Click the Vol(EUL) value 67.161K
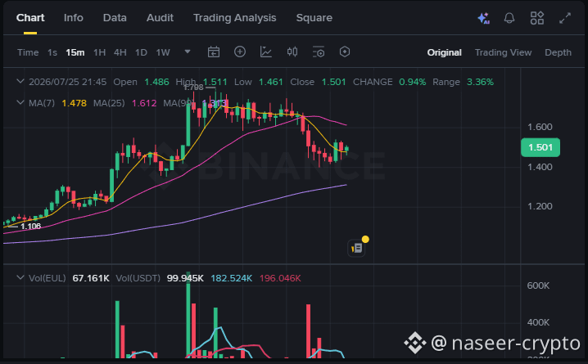The height and width of the screenshot is (364, 588). pyautogui.click(x=91, y=278)
